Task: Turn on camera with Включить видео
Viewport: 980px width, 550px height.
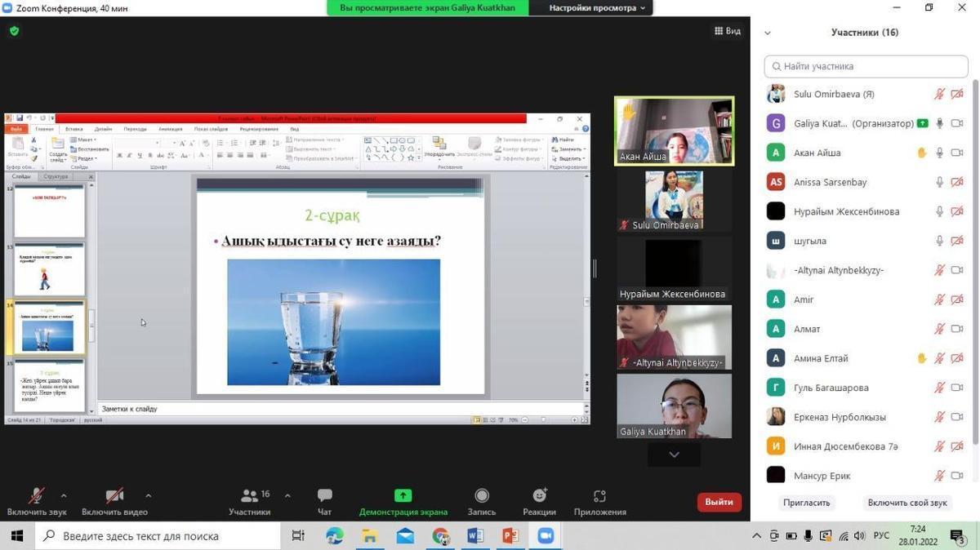Action: (x=114, y=496)
